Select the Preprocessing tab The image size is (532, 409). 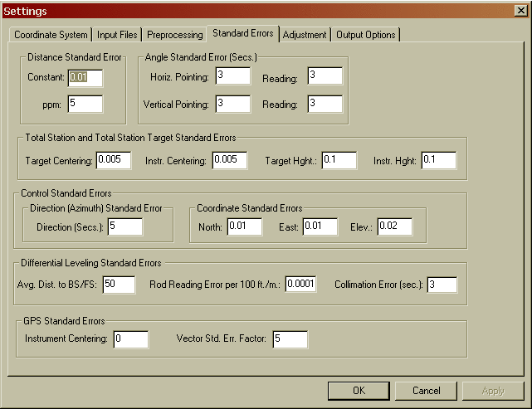[175, 35]
